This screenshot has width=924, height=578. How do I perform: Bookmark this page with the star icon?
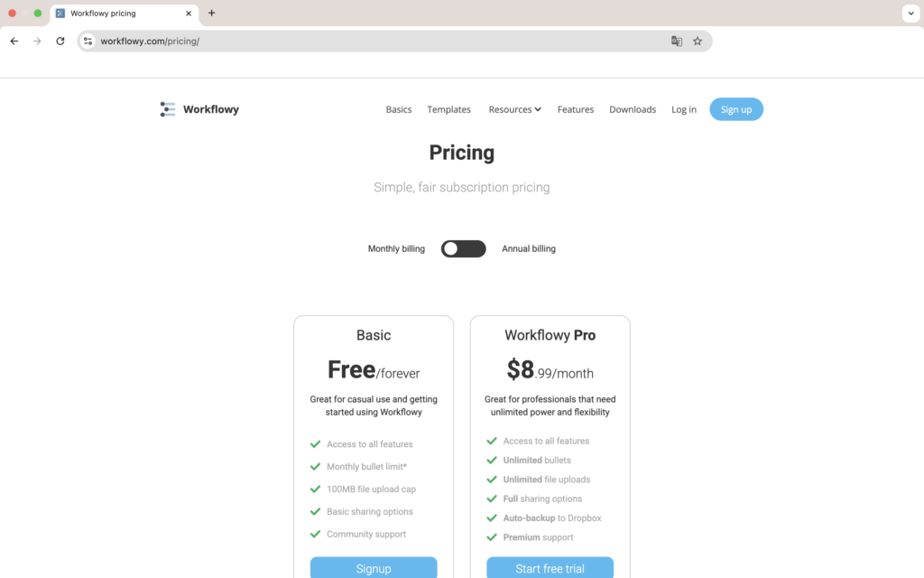[x=698, y=41]
